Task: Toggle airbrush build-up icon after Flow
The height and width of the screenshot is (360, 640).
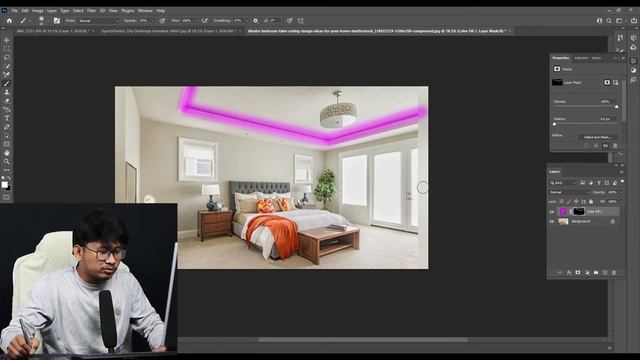Action: coord(204,20)
